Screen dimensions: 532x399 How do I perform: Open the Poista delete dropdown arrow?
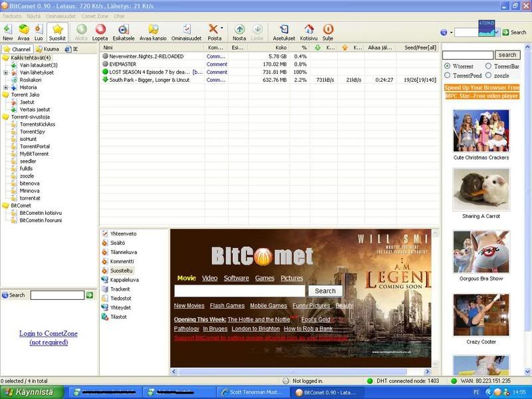coord(222,30)
